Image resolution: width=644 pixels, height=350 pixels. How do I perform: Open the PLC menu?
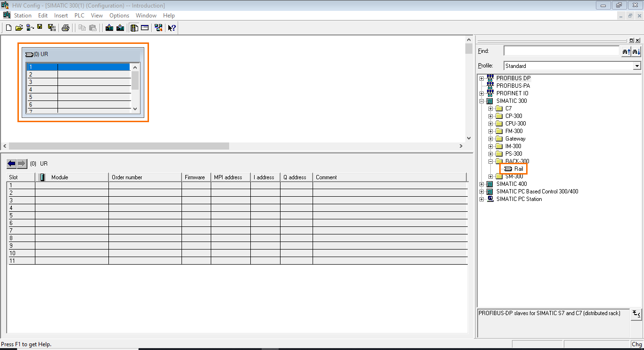click(x=79, y=15)
